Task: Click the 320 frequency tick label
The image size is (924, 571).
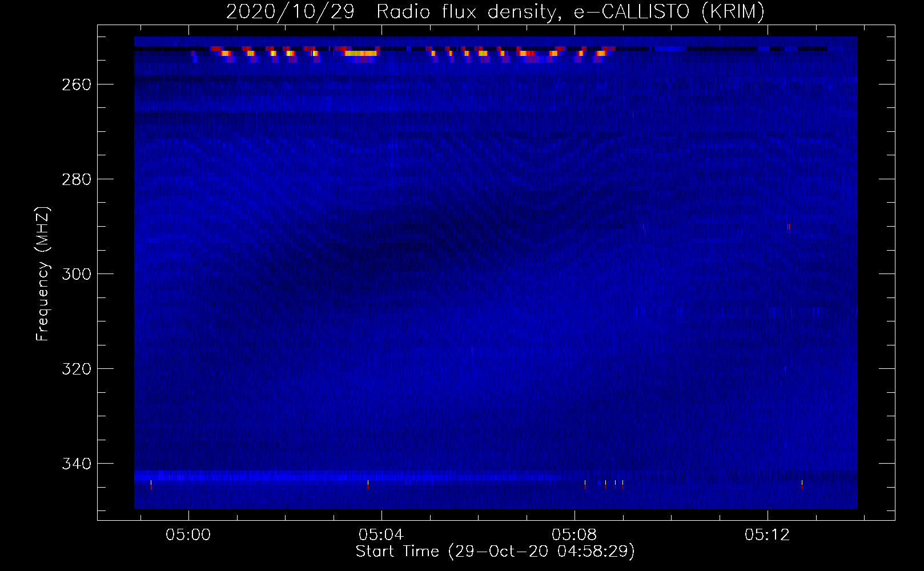Action: (x=77, y=369)
